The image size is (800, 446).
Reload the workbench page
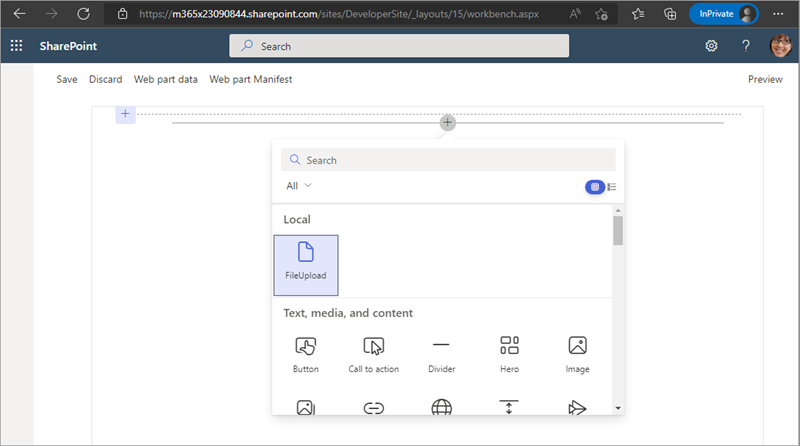pos(84,14)
